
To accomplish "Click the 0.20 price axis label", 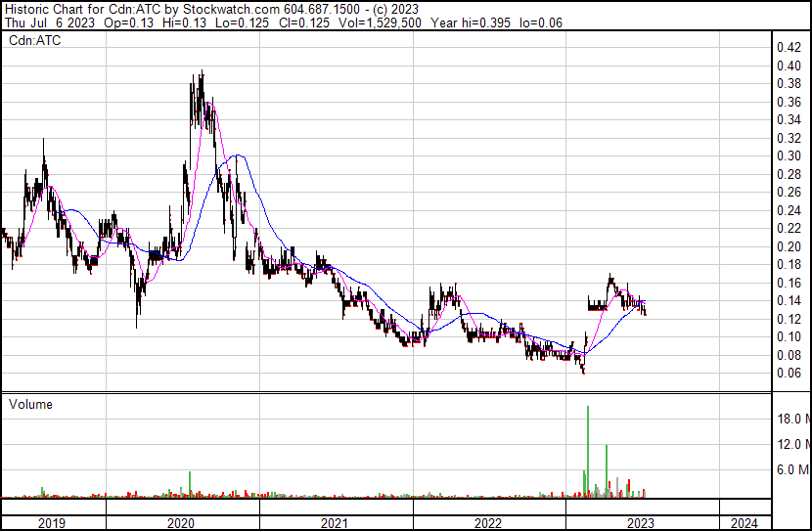I will tap(789, 246).
